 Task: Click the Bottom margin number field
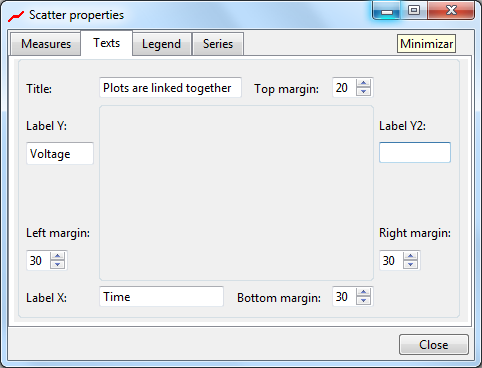click(344, 296)
